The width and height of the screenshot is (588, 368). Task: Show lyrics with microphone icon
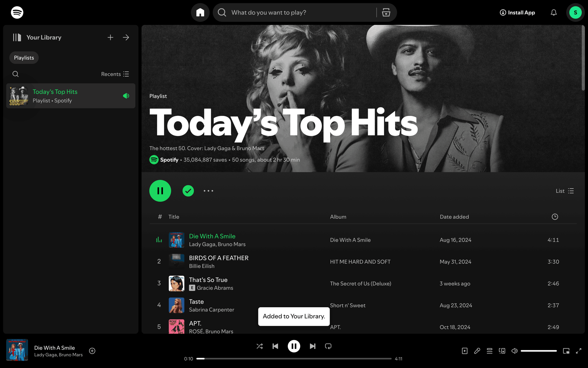tap(477, 351)
